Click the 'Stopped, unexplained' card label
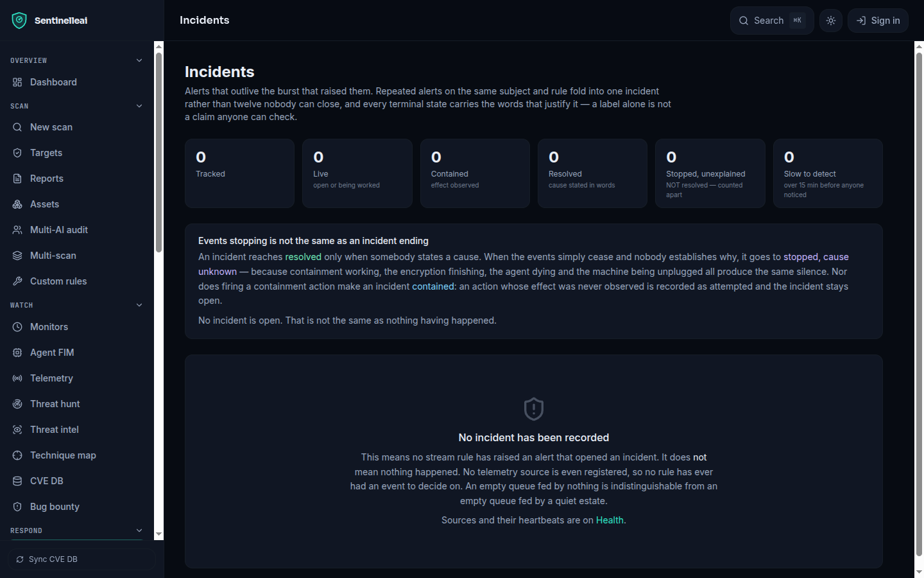The height and width of the screenshot is (578, 924). 706,174
